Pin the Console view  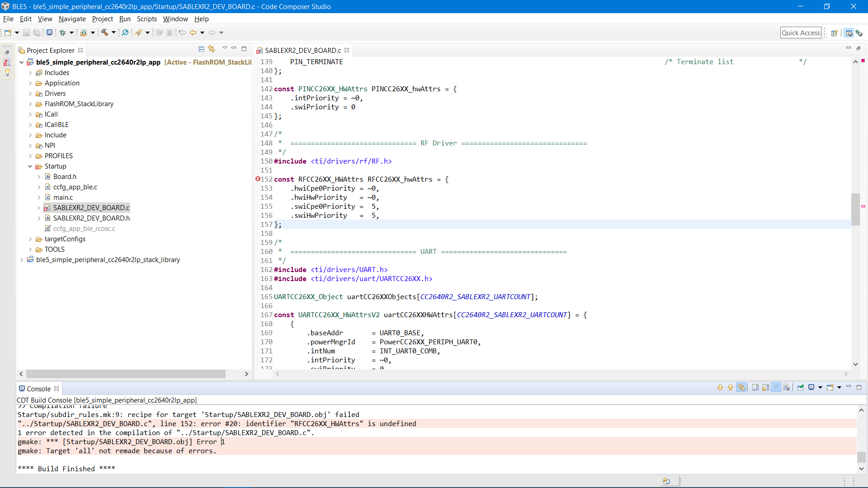[800, 387]
